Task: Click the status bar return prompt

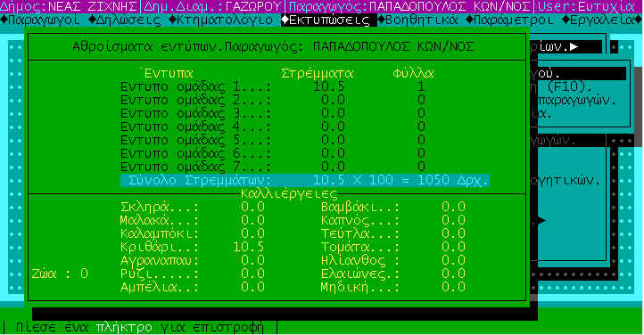Action: (140, 328)
